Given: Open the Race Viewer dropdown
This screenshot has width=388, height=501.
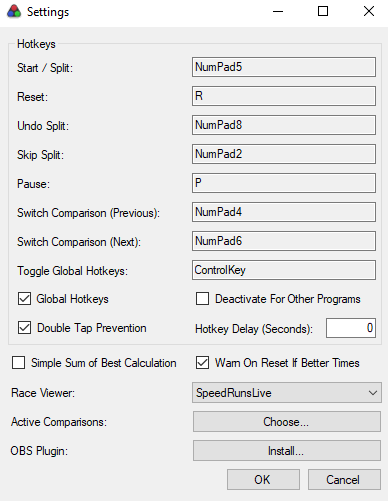Looking at the screenshot, I should pyautogui.click(x=287, y=393).
